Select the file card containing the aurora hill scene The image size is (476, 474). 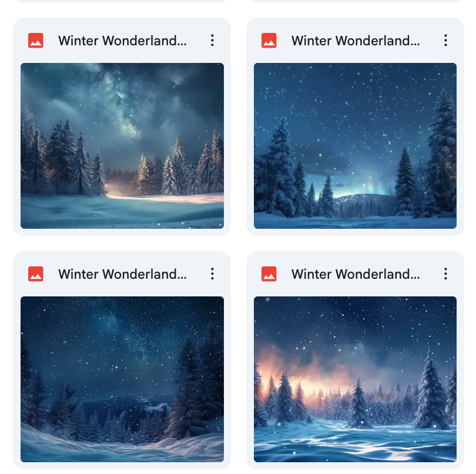coord(355,126)
